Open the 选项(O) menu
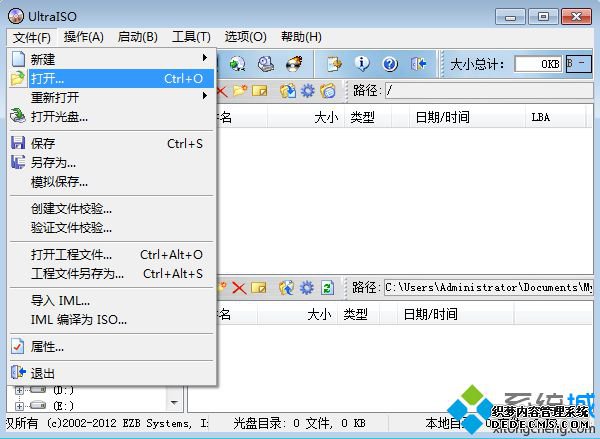Screen dimensions: 600x439 (245, 37)
